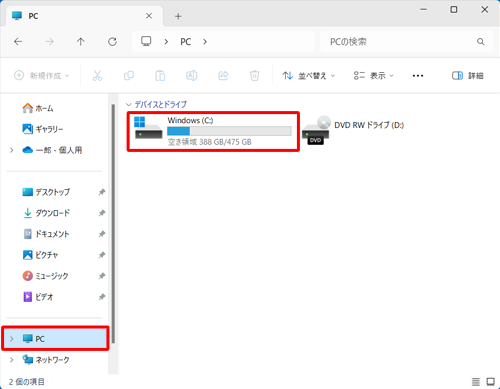This screenshot has height=389, width=500.
Task: Click PC in the address breadcrumb
Action: (x=186, y=42)
